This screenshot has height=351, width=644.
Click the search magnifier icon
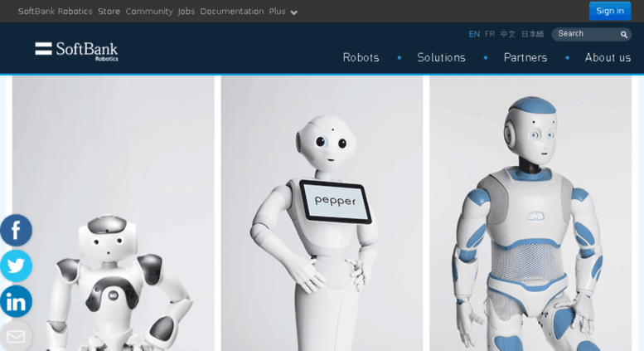(624, 35)
